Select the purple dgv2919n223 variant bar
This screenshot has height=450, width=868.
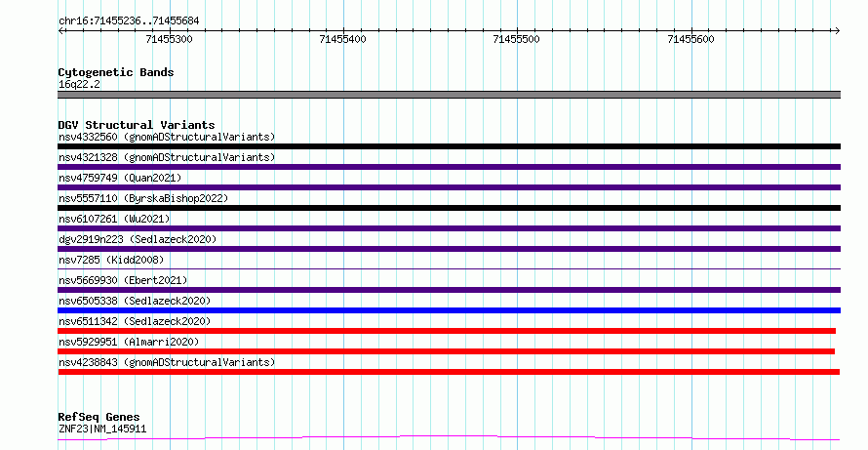click(x=449, y=249)
